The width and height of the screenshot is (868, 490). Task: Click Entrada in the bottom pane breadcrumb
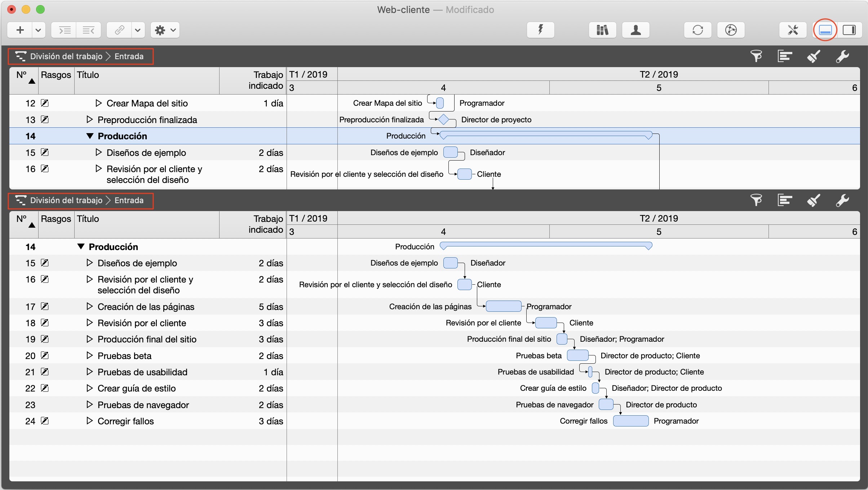point(129,200)
